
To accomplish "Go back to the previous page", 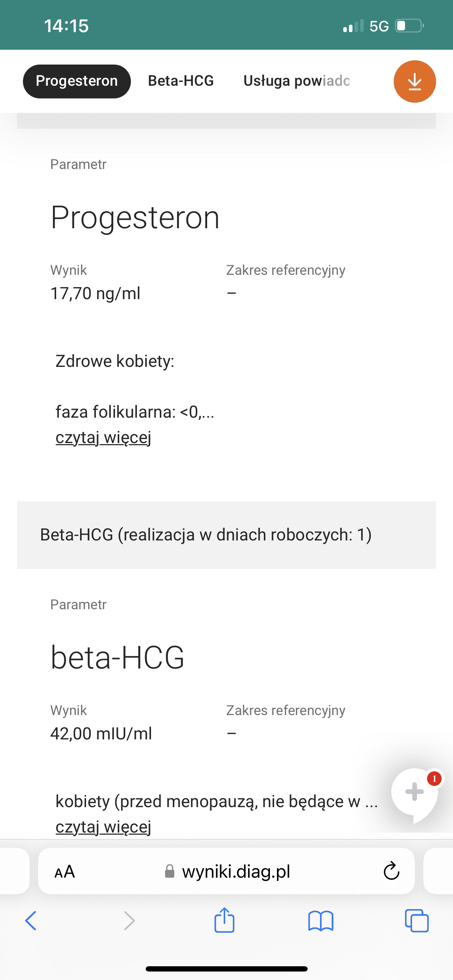I will tap(31, 921).
